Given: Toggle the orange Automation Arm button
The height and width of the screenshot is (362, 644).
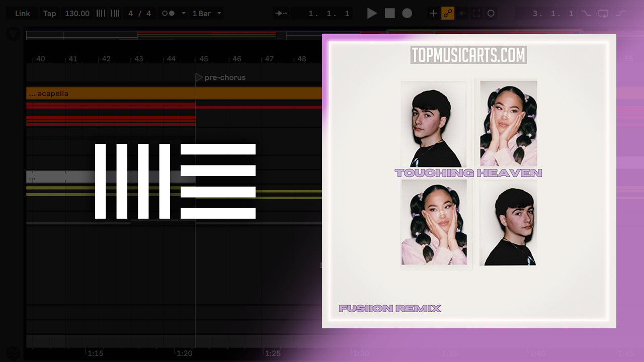Looking at the screenshot, I should [x=448, y=14].
